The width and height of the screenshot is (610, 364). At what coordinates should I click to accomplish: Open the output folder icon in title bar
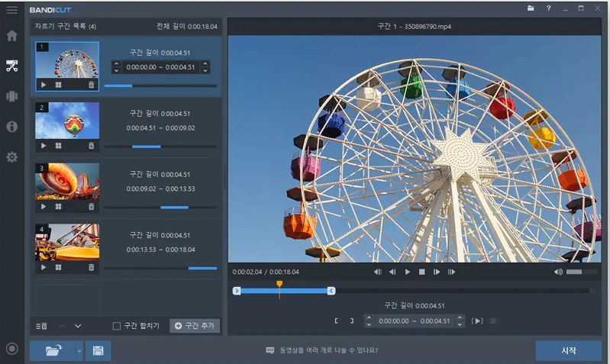531,8
